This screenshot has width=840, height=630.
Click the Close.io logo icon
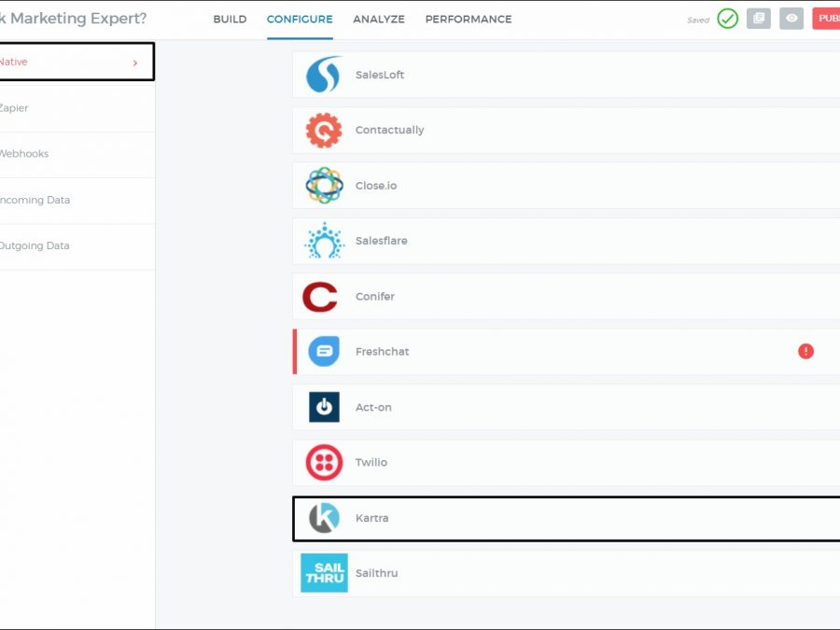coord(324,186)
